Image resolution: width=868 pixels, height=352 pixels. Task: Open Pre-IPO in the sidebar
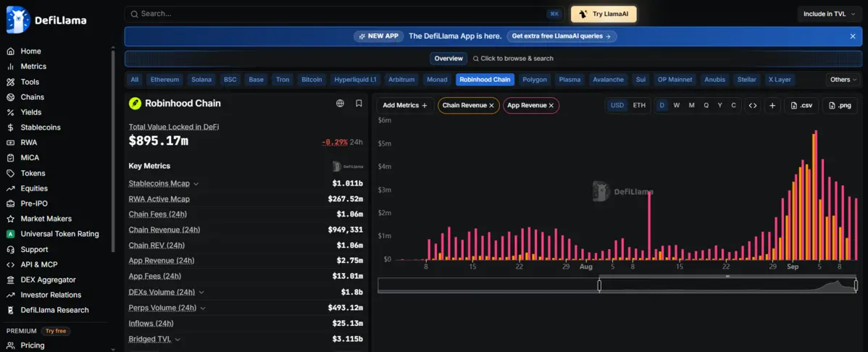pyautogui.click(x=34, y=204)
